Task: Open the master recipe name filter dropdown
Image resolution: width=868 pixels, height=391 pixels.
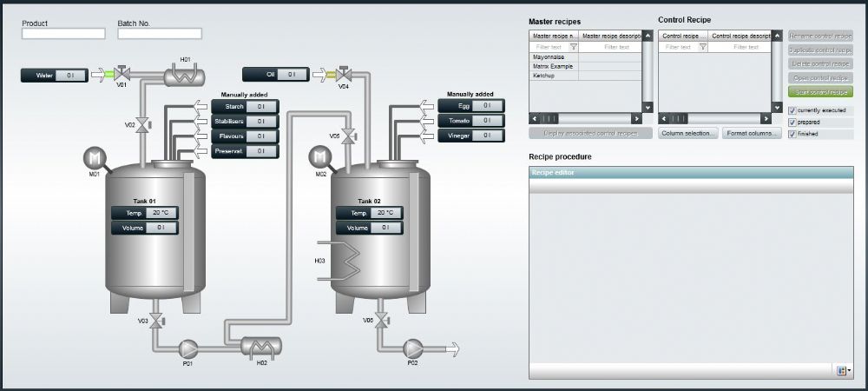Action: click(x=574, y=47)
